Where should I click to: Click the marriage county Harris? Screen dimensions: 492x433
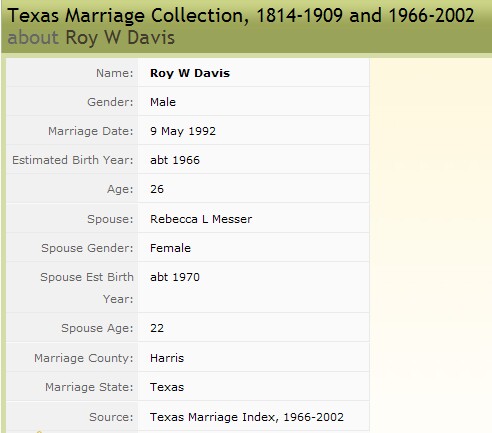point(167,358)
